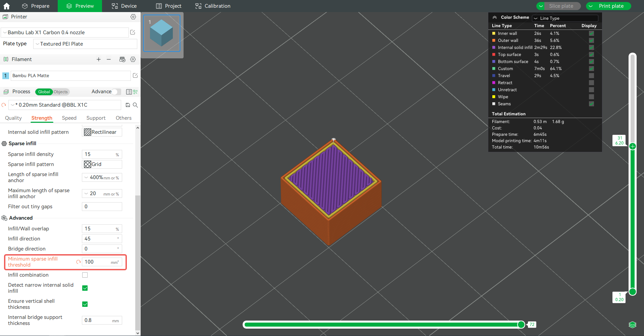The image size is (644, 336).
Task: Click the settings panel scroll down arrow
Action: [x=138, y=333]
